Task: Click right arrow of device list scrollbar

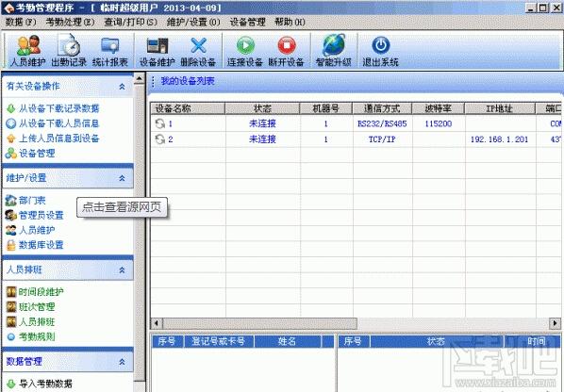Action: (x=555, y=323)
